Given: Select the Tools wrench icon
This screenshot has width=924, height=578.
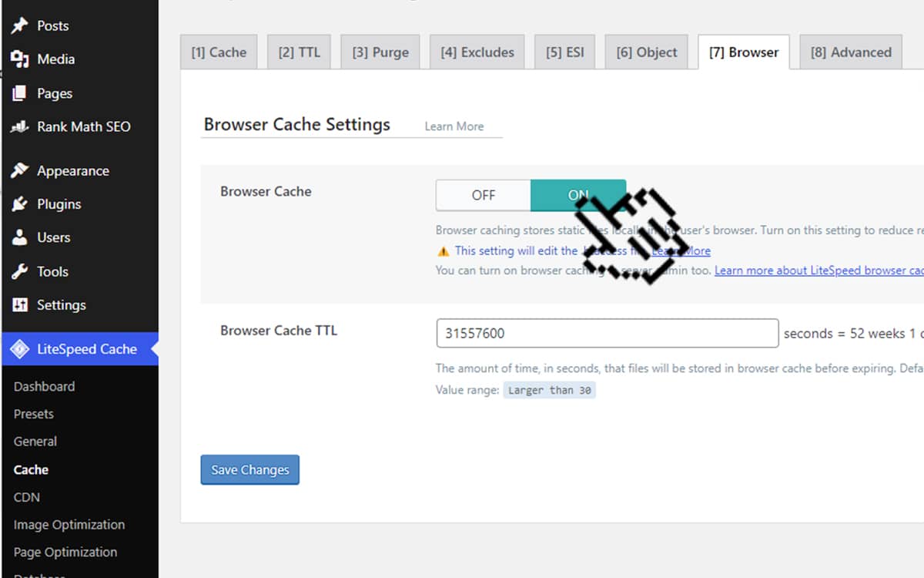Looking at the screenshot, I should pyautogui.click(x=21, y=271).
